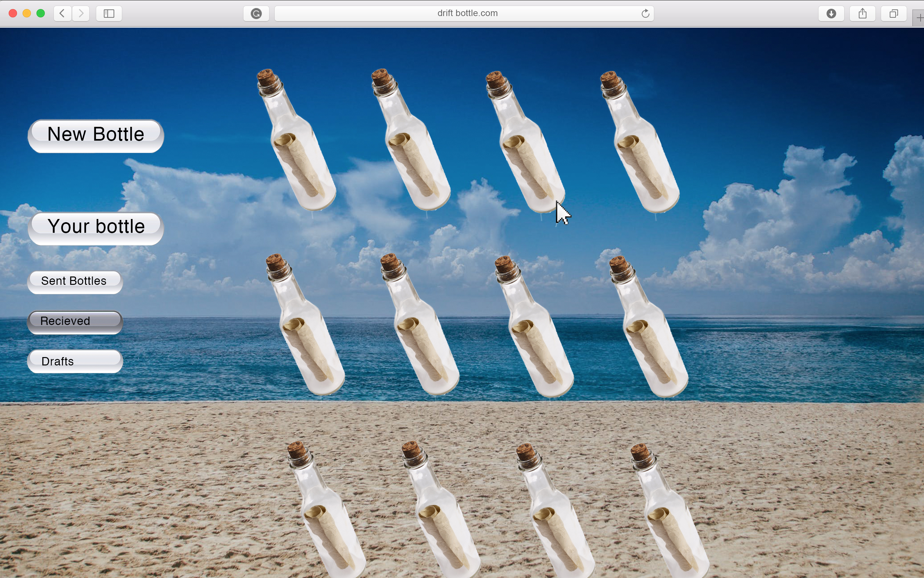This screenshot has height=578, width=924.
Task: Toggle the Safari sidebar icon
Action: click(109, 13)
